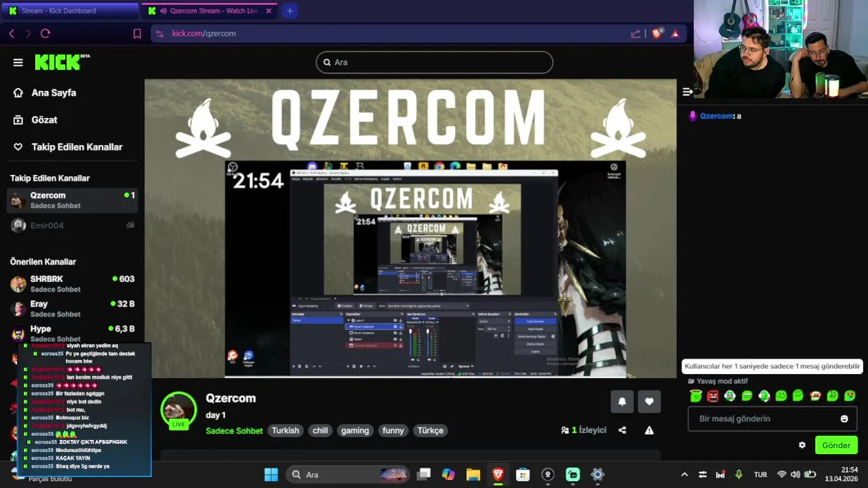
Task: Send the message with Gönder button
Action: pyautogui.click(x=836, y=445)
